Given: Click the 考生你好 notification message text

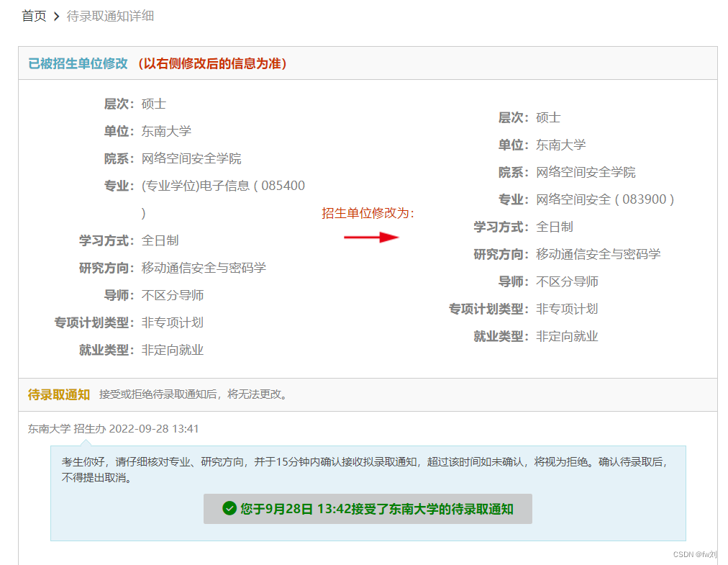Looking at the screenshot, I should 365,469.
